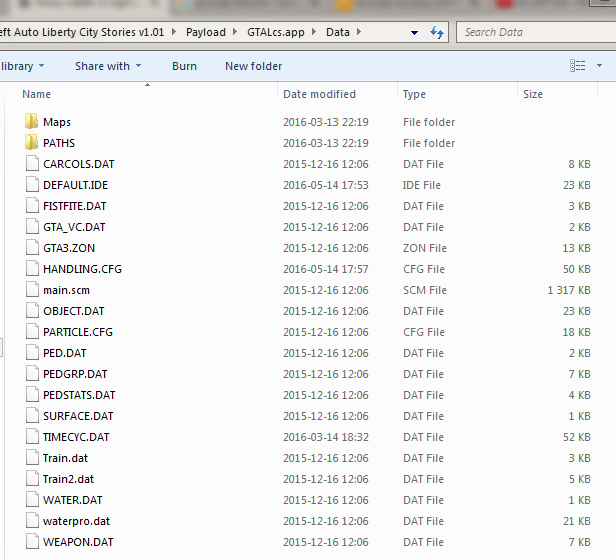Select the PED.DAT file icon
616x560 pixels.
tap(32, 353)
